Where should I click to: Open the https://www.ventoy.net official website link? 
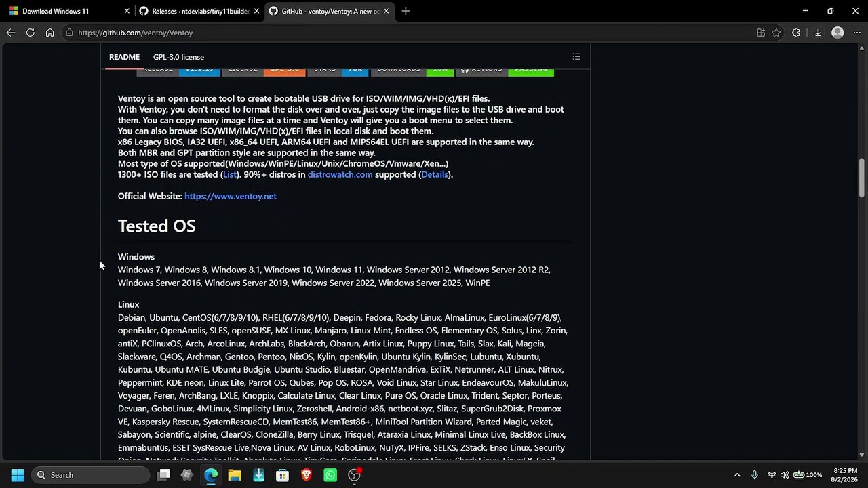point(231,196)
